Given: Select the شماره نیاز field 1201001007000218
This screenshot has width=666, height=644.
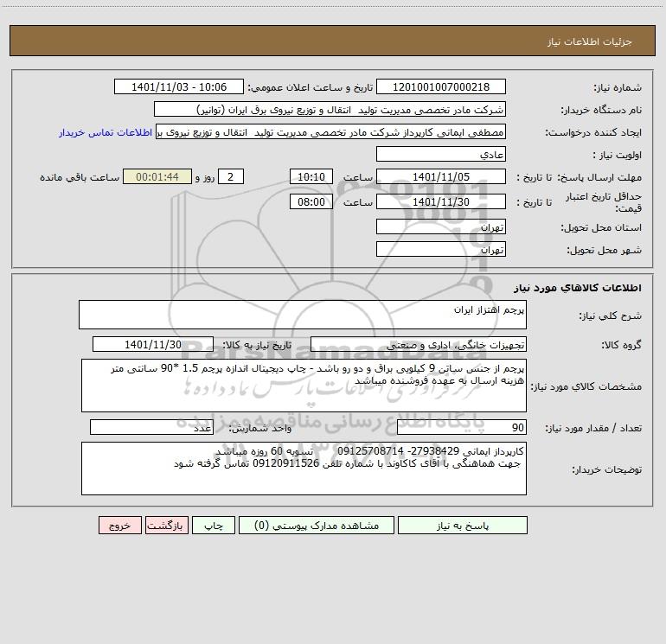Looking at the screenshot, I should [441, 87].
